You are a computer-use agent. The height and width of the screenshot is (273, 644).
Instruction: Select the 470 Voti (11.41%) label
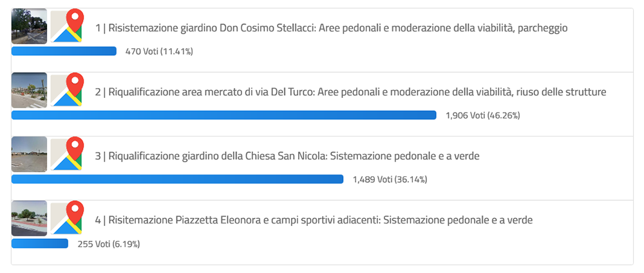point(159,52)
